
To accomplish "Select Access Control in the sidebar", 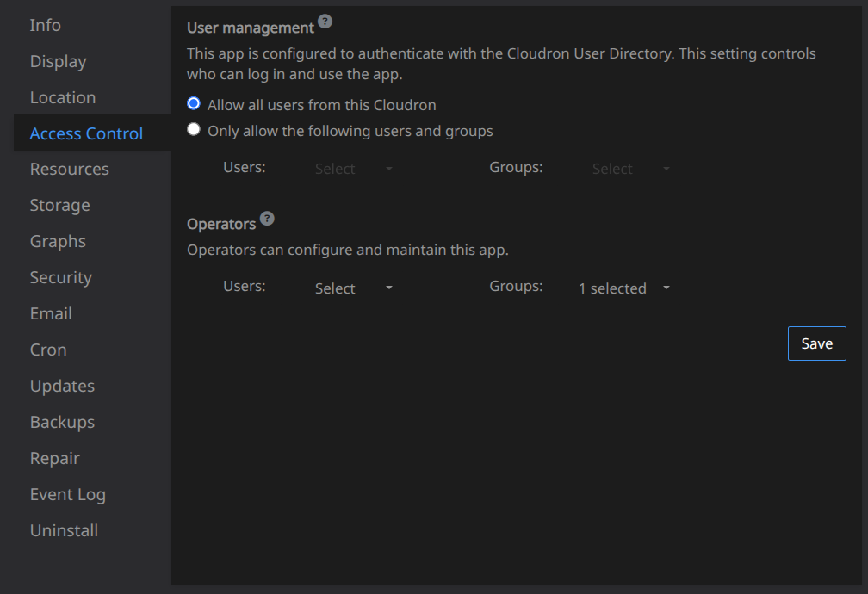I will (86, 133).
